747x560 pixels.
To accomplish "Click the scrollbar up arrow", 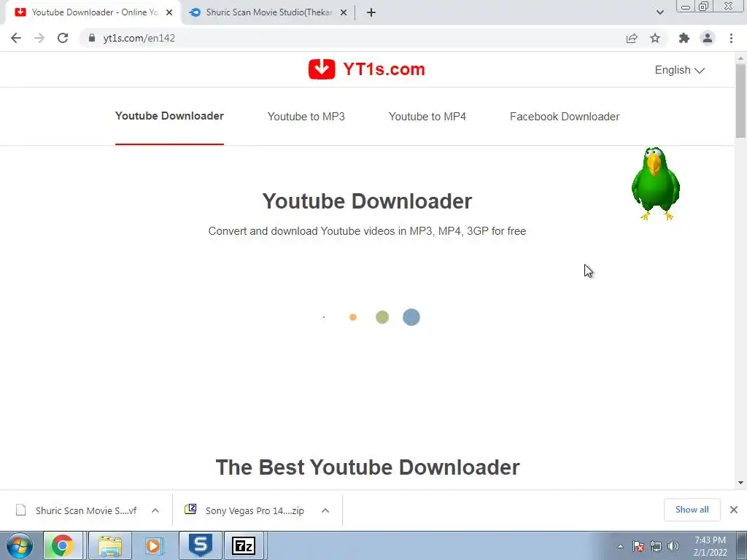I will (740, 58).
